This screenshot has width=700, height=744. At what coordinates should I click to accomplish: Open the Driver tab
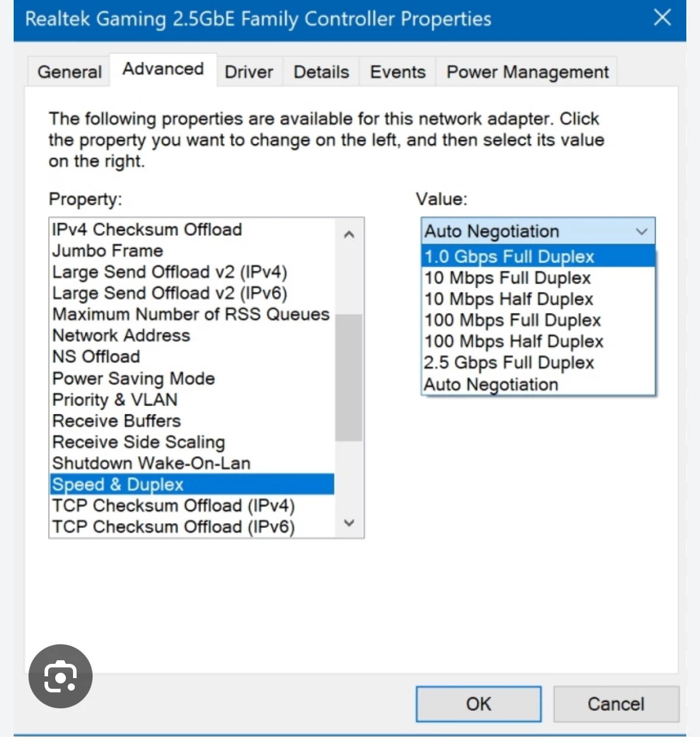249,72
